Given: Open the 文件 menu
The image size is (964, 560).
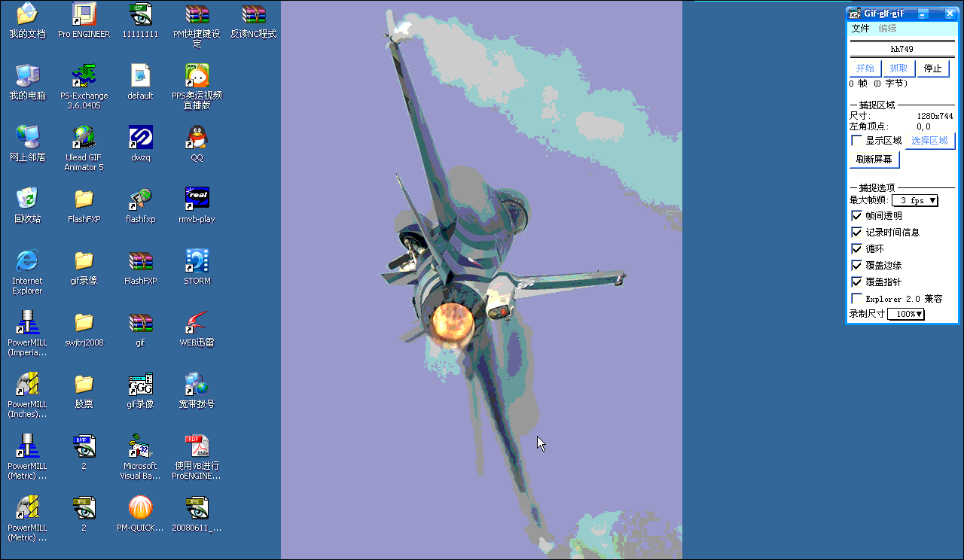Looking at the screenshot, I should (x=860, y=29).
